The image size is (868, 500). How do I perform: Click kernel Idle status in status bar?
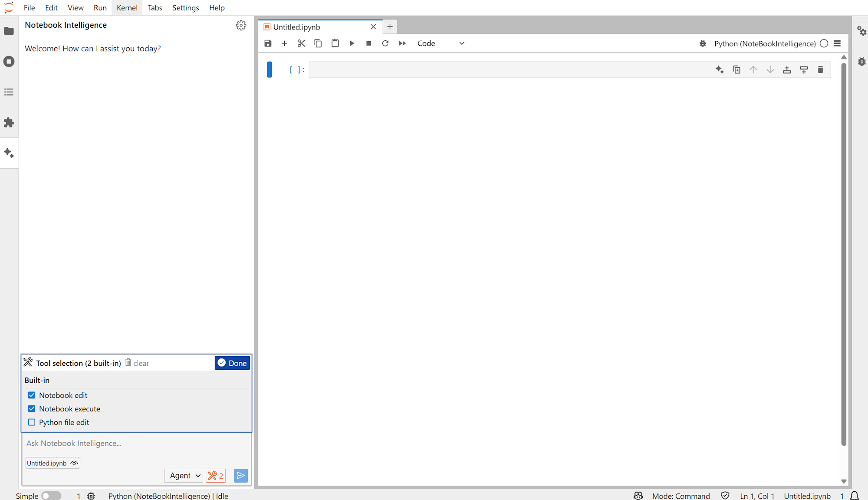click(168, 496)
